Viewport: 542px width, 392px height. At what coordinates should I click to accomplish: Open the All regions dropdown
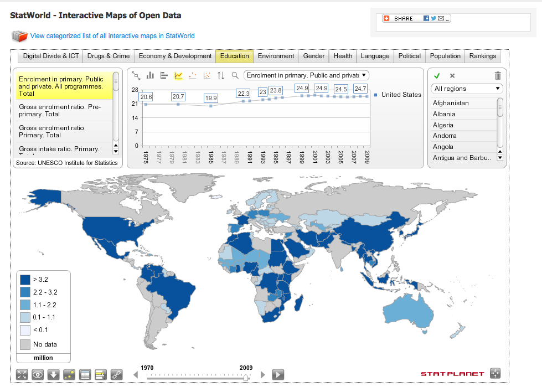pos(466,88)
